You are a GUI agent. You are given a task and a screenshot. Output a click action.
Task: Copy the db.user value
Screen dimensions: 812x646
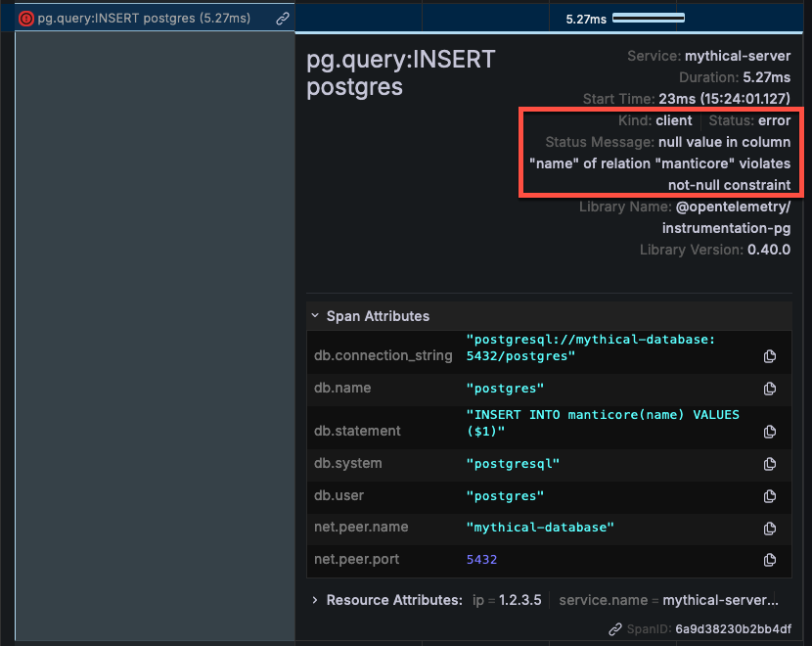tap(770, 496)
